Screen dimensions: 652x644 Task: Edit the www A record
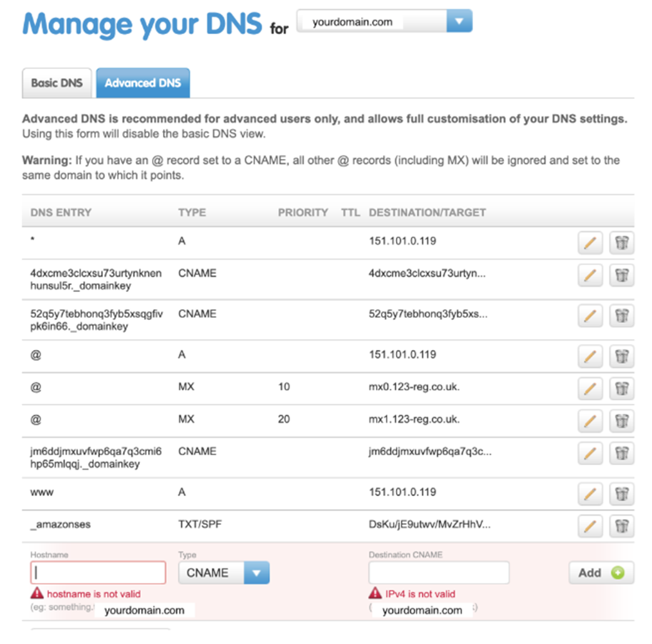click(x=590, y=492)
